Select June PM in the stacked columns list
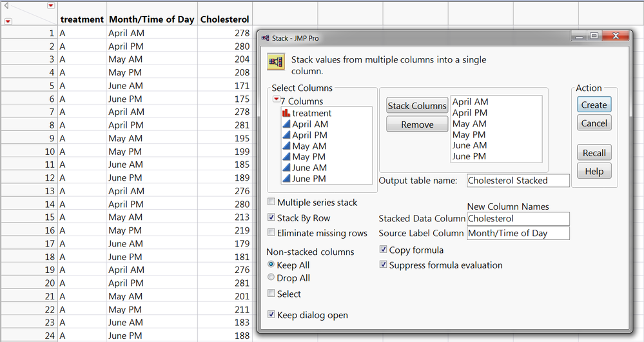644x342 pixels. pos(469,157)
